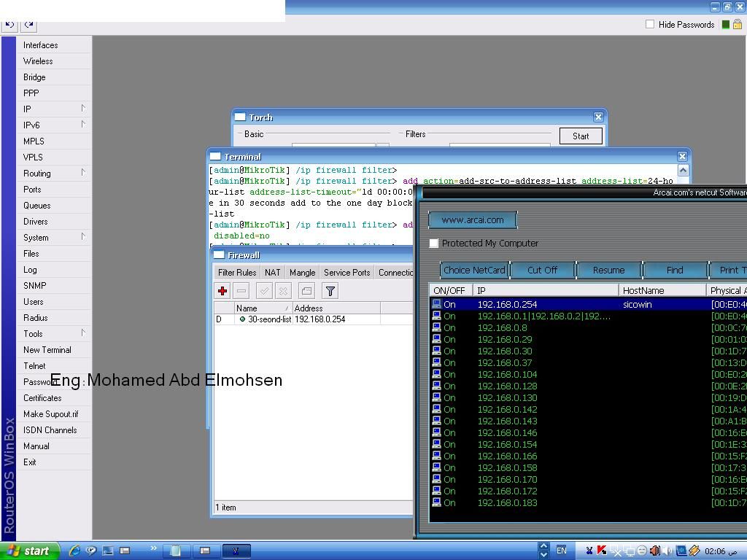Expand the IP submenu arrow
The image size is (747, 560).
[x=83, y=108]
